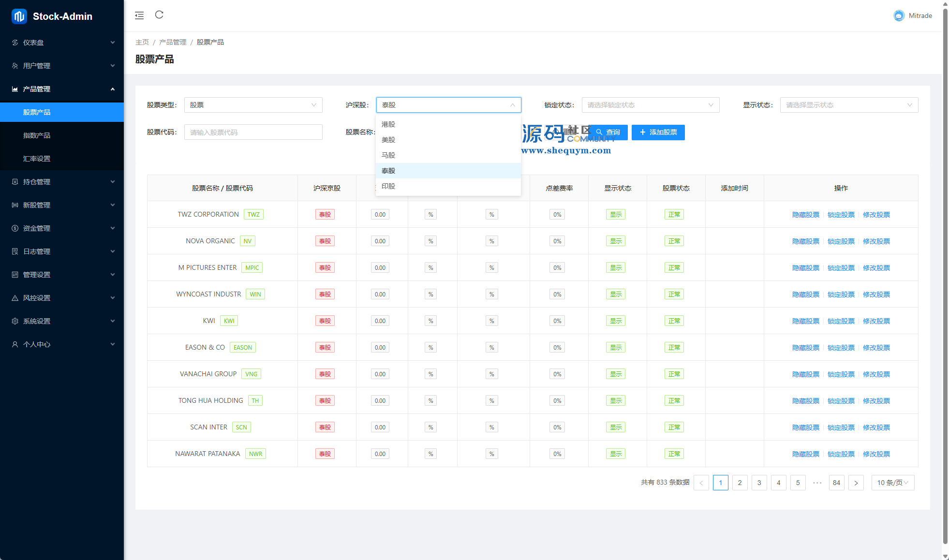
Task: Click the 仪表盘 dashboard sidebar icon
Action: pyautogui.click(x=15, y=43)
